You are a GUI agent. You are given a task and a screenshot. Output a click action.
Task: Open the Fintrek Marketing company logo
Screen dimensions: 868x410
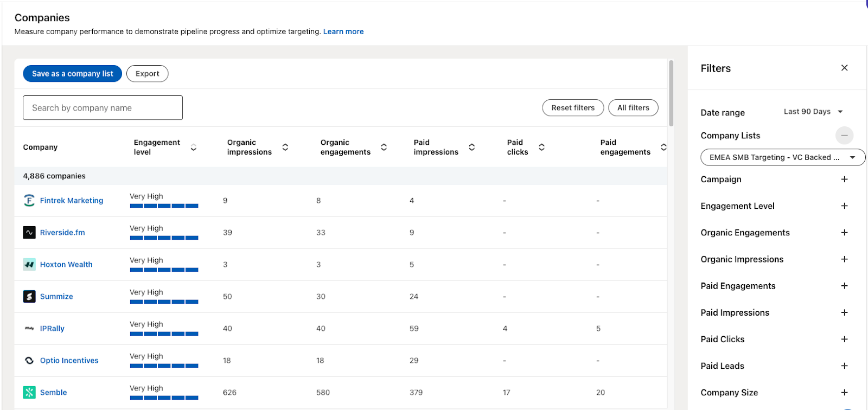(x=29, y=201)
